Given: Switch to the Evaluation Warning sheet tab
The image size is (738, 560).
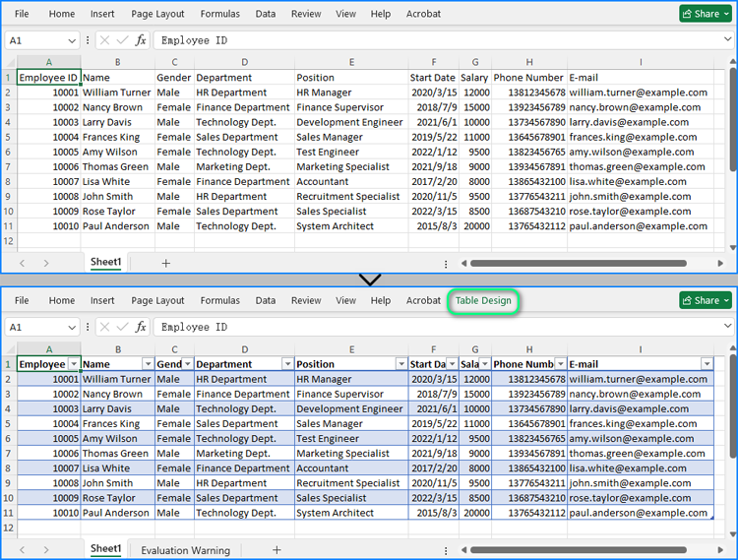Looking at the screenshot, I should (185, 550).
